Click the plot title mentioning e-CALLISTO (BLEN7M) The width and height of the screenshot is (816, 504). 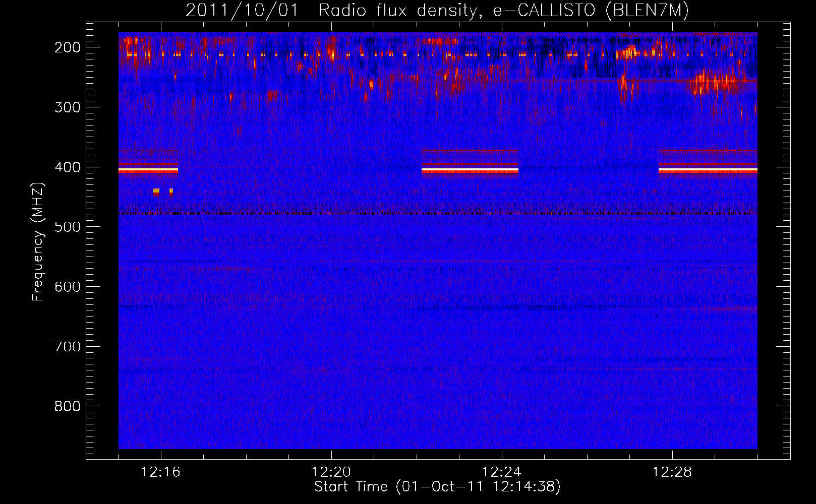(437, 10)
